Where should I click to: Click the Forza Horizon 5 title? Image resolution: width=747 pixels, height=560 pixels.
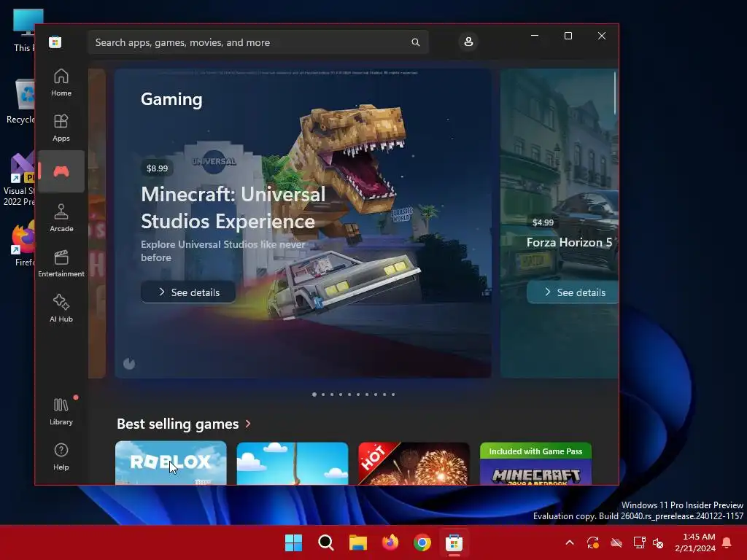tap(569, 242)
